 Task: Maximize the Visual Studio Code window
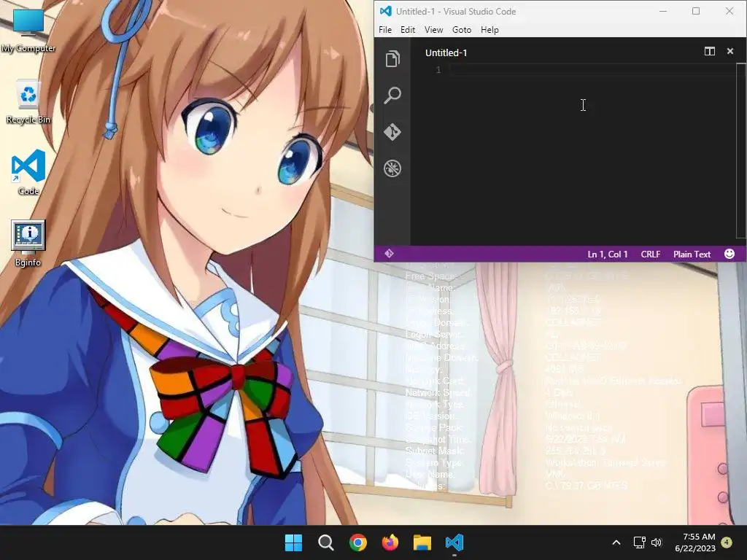coord(696,11)
